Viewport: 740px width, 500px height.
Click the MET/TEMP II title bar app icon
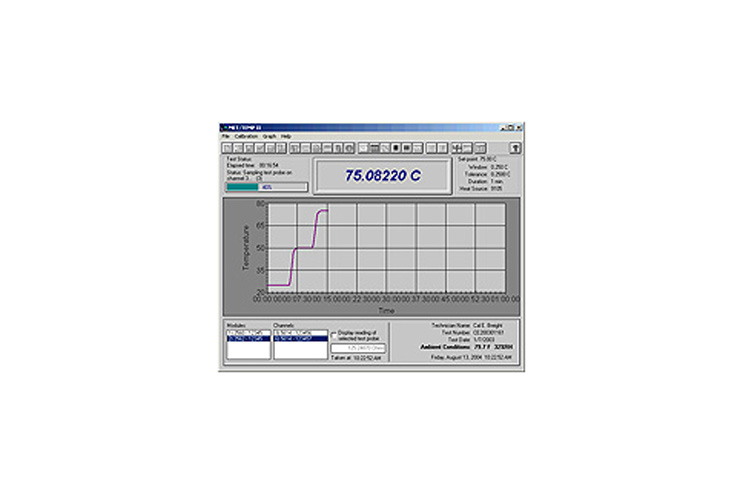tap(225, 128)
